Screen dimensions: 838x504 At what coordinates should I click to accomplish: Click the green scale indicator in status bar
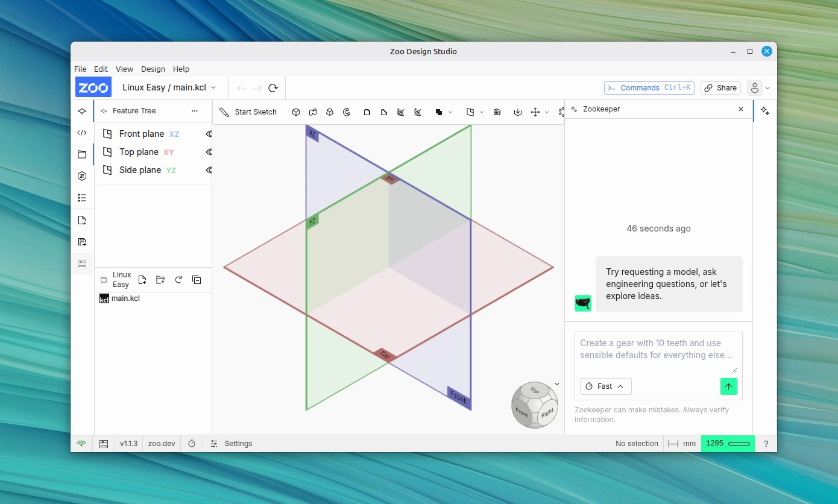click(x=728, y=443)
